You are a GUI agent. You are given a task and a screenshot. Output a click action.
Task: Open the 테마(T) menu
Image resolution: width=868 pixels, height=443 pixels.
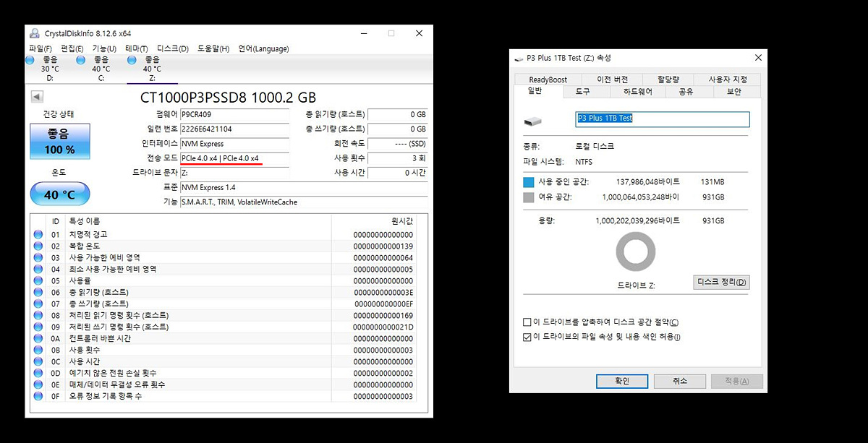pyautogui.click(x=137, y=48)
